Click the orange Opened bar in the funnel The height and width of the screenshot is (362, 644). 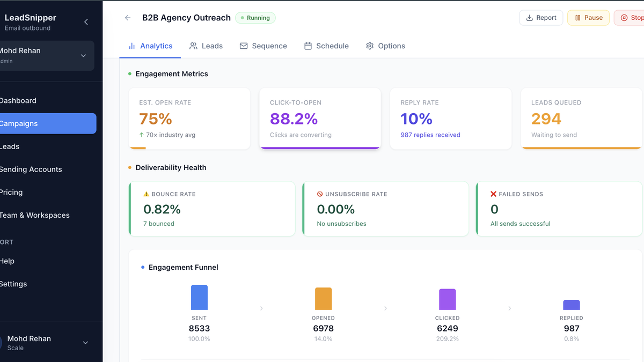(323, 299)
